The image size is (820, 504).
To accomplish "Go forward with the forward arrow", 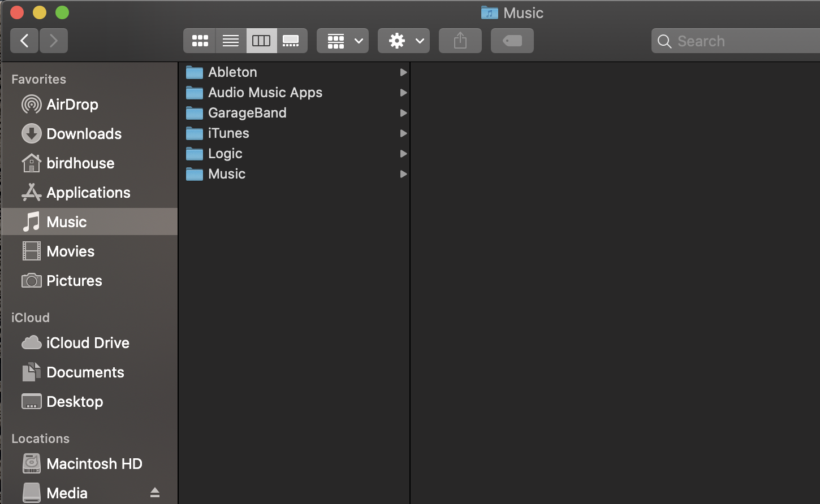I will pos(54,41).
